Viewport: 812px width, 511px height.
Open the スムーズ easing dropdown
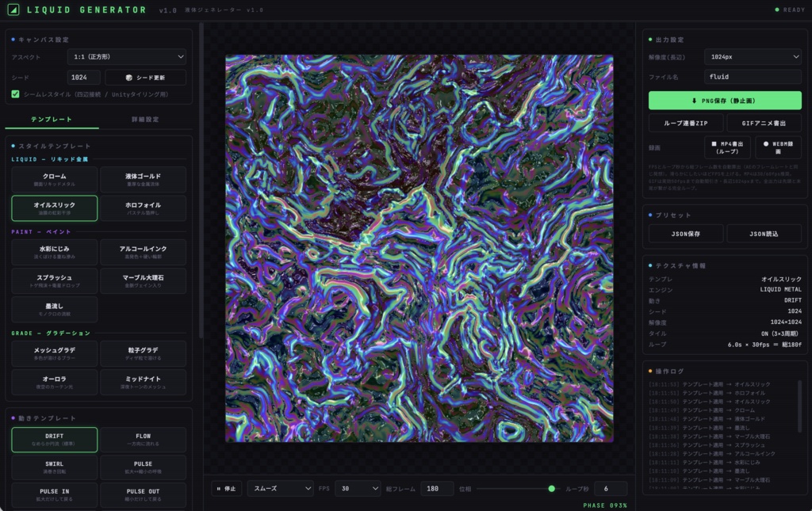coord(280,489)
